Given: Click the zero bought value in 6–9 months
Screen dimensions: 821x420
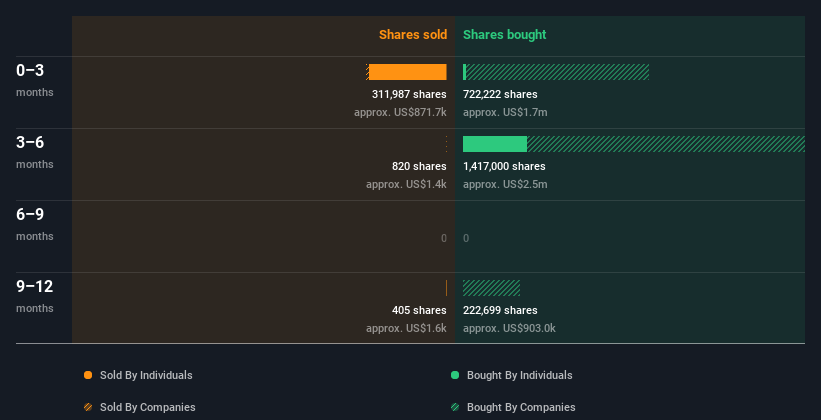Looking at the screenshot, I should (466, 238).
